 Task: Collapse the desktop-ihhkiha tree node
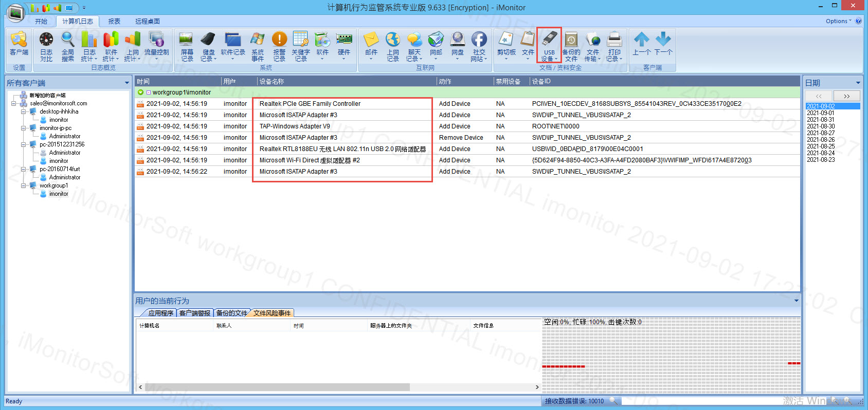(24, 111)
